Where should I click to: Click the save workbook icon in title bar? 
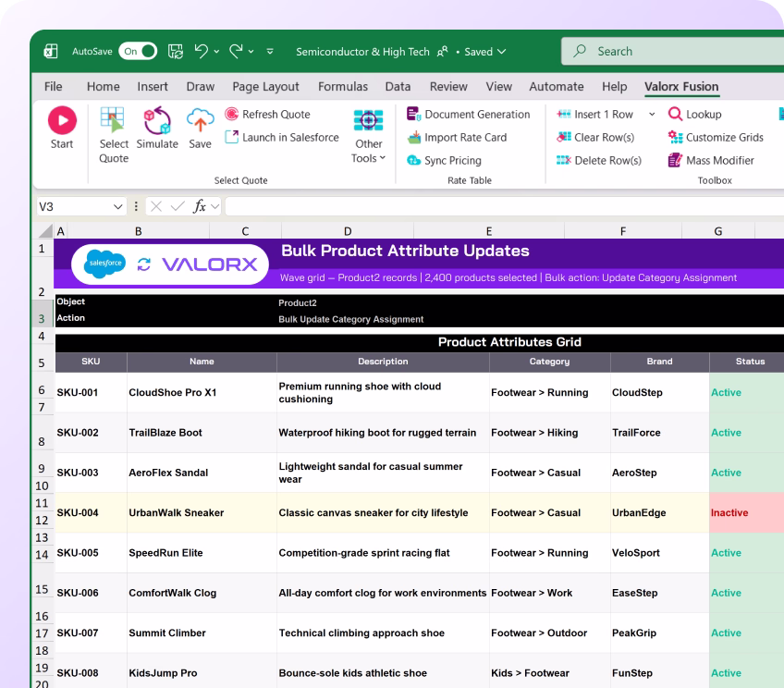point(176,52)
